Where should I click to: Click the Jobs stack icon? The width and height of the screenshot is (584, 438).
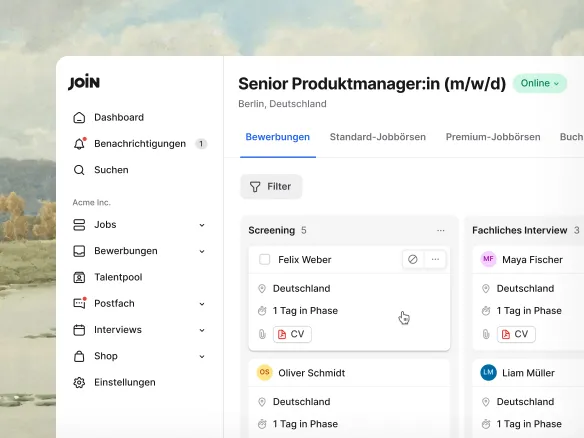click(79, 225)
